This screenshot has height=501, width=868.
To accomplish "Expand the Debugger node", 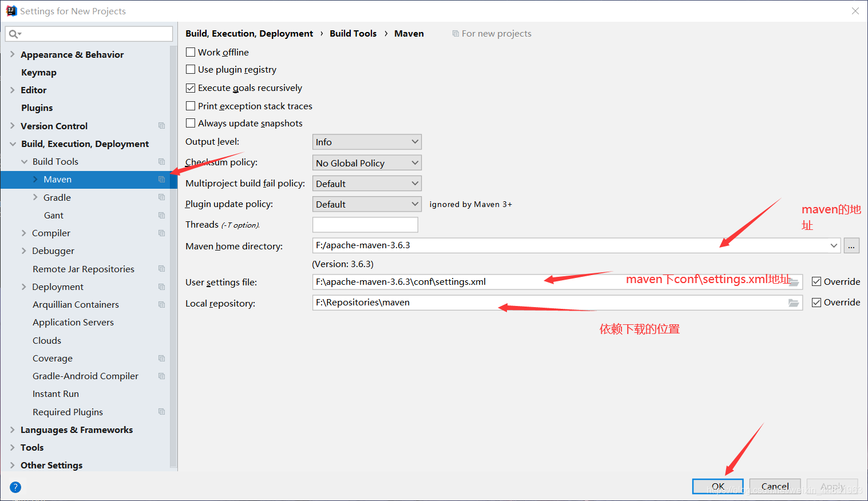I will (x=23, y=250).
